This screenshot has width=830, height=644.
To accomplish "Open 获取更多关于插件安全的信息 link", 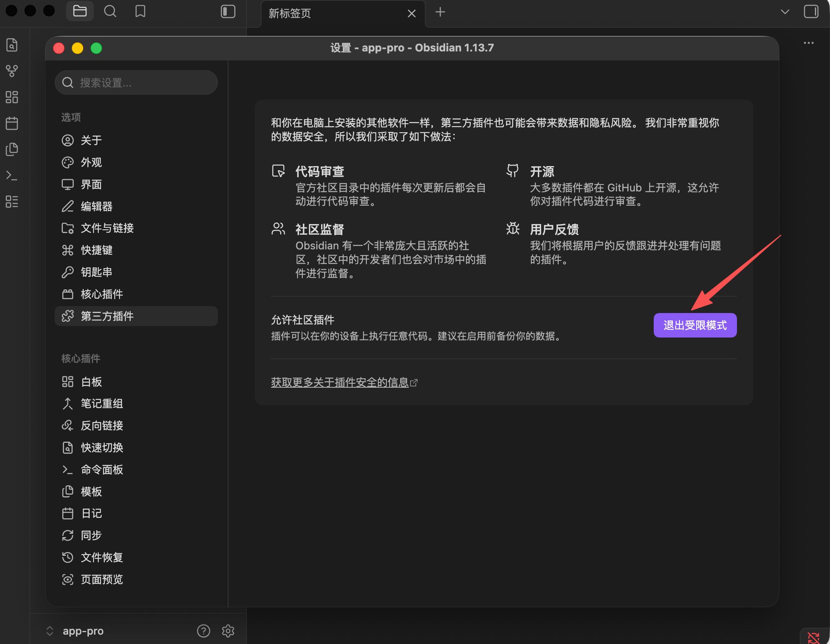I will tap(344, 382).
